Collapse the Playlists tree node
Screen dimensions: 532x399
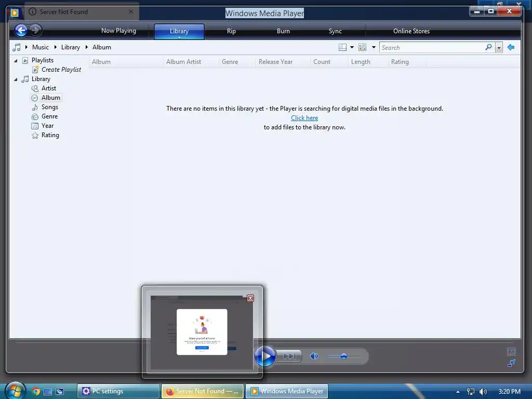tap(16, 61)
